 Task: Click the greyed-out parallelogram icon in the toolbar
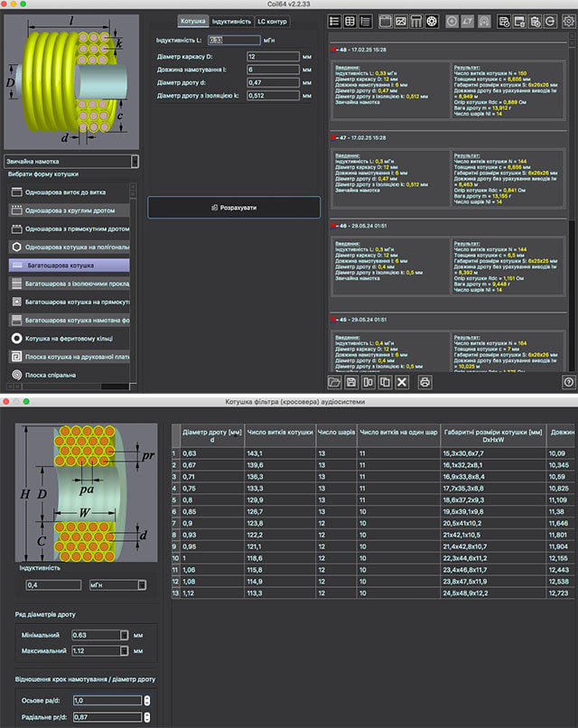tap(468, 22)
